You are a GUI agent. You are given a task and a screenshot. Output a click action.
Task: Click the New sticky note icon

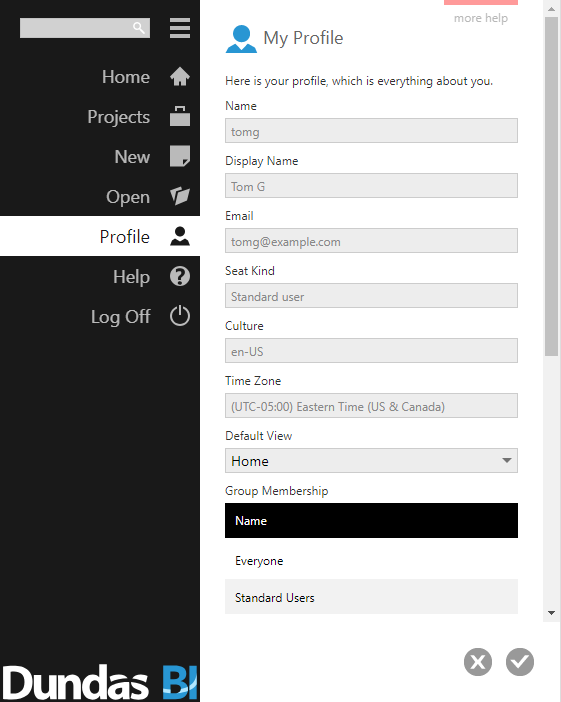180,156
